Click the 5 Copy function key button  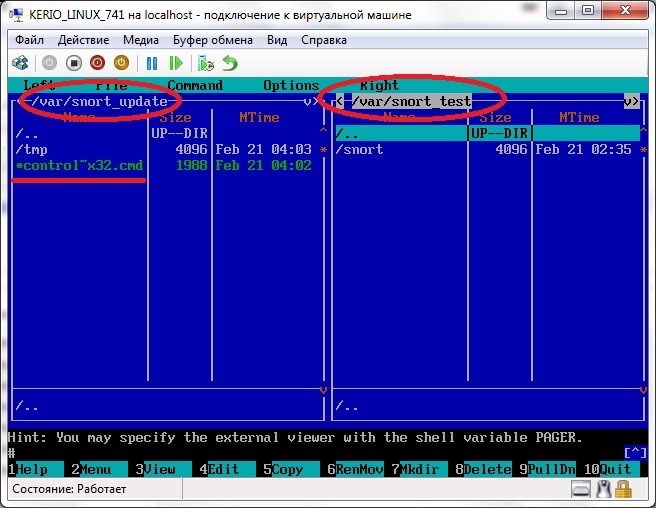(x=289, y=469)
